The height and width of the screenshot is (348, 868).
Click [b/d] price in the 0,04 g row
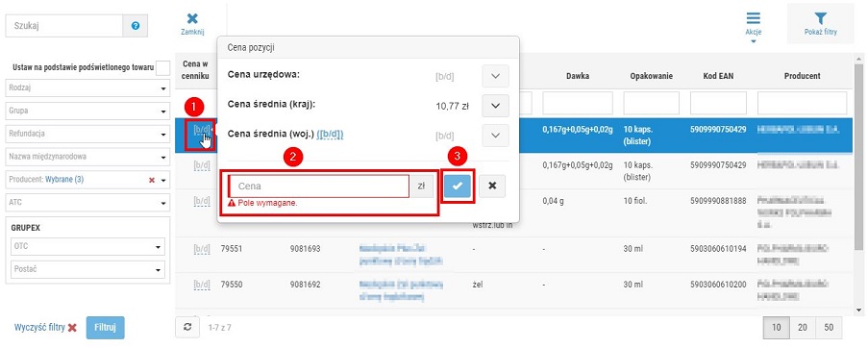click(202, 202)
